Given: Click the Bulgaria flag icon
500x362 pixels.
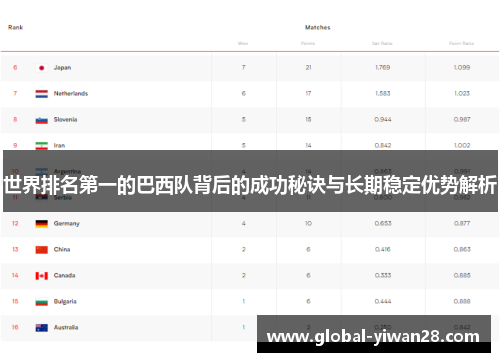Looking at the screenshot, I should [x=42, y=302].
